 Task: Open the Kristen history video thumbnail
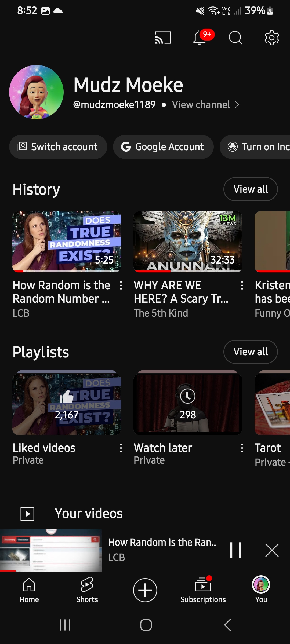[272, 241]
